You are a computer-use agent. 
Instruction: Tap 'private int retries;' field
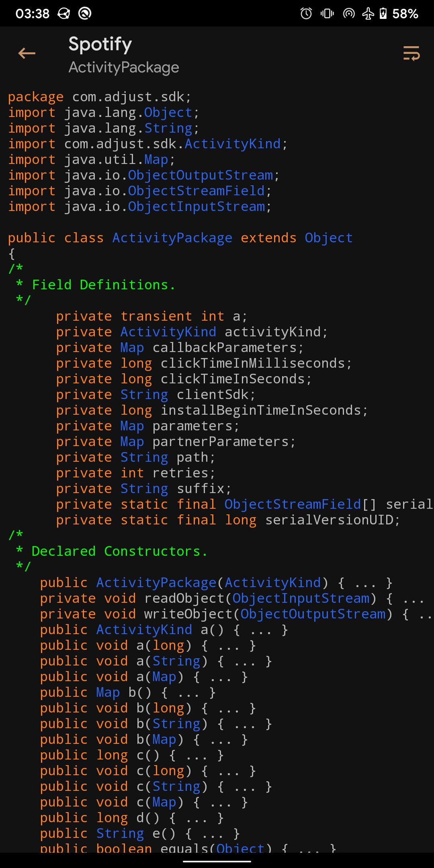pyautogui.click(x=136, y=473)
